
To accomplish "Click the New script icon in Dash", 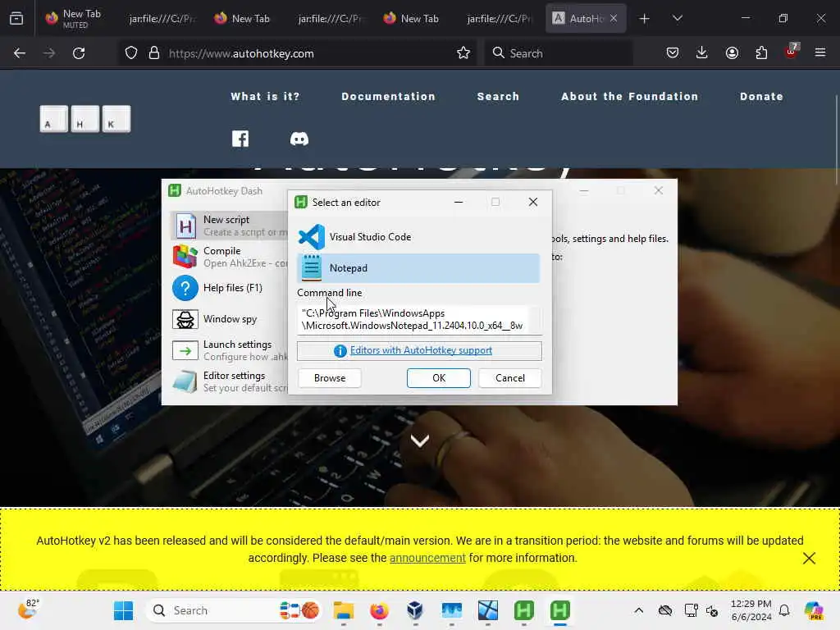I will pyautogui.click(x=185, y=226).
